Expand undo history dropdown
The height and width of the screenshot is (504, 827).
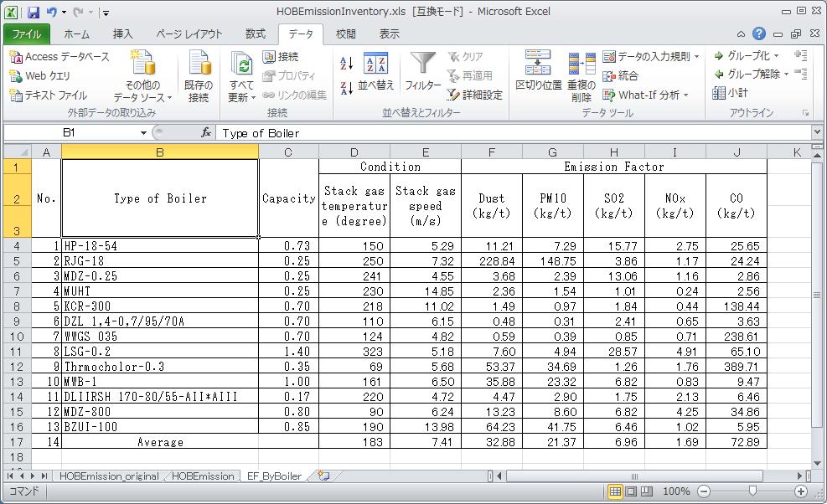point(64,12)
